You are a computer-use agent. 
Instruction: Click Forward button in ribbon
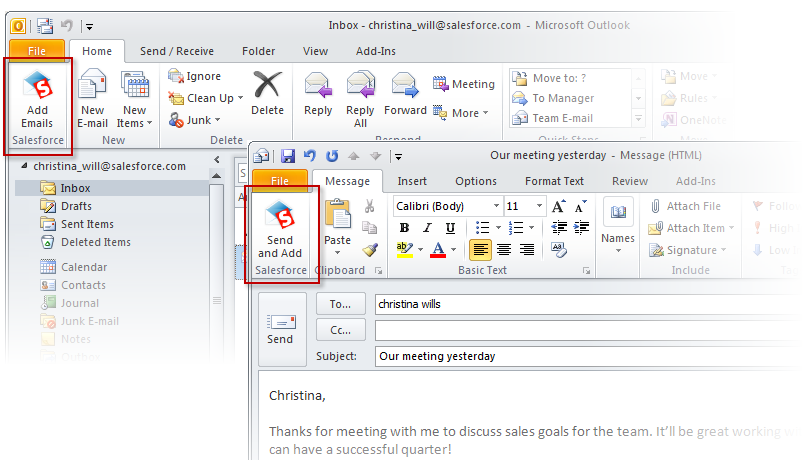[405, 94]
